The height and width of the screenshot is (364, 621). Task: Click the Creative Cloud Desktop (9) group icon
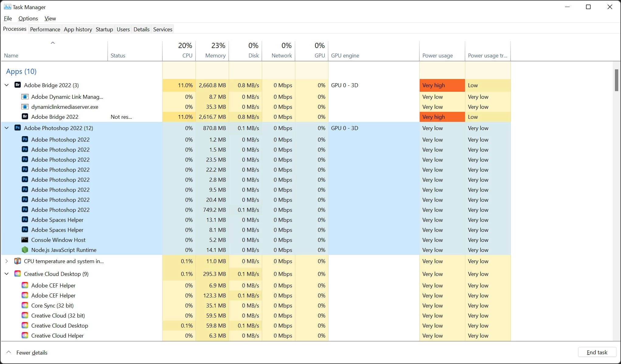(x=18, y=274)
